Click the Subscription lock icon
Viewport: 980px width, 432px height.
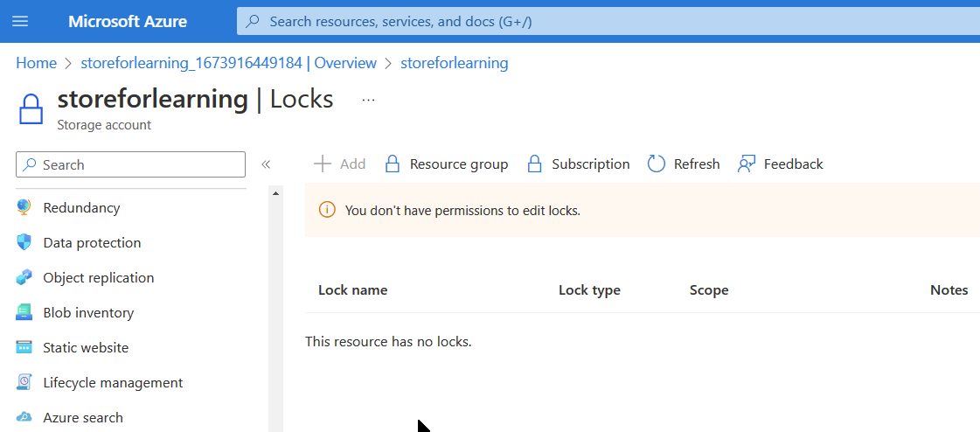click(x=534, y=164)
